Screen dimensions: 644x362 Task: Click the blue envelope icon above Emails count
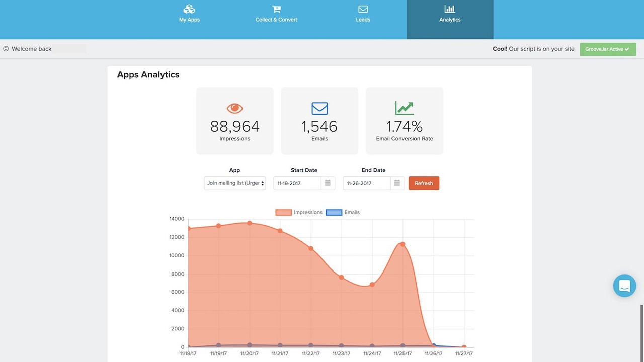coord(319,108)
